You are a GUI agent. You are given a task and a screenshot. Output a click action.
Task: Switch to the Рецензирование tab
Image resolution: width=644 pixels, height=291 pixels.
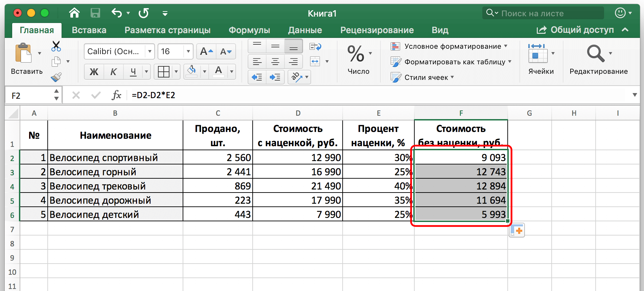(377, 30)
